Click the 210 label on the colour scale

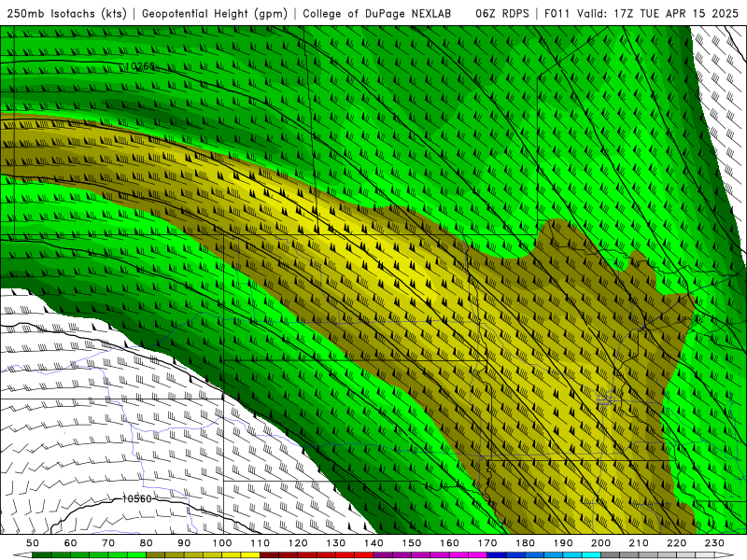(639, 543)
